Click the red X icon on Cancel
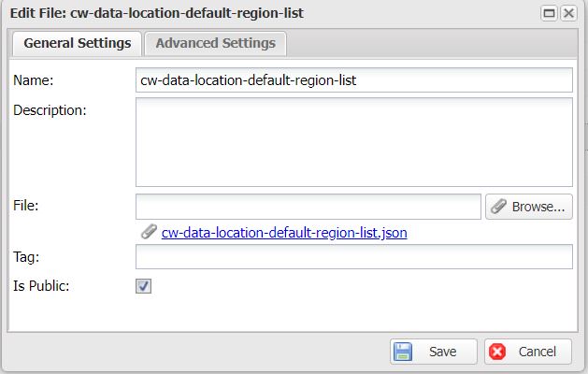Screen dimensions: 588x374 coord(498,352)
